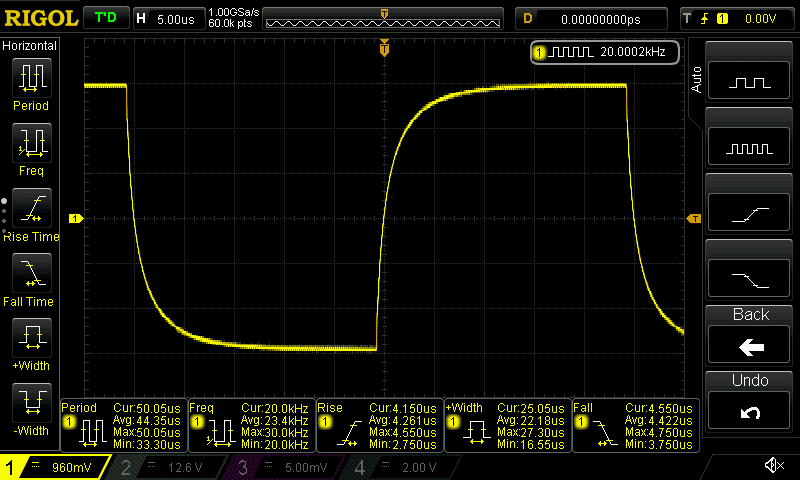The image size is (800, 480).
Task: Select the -Width measurement icon
Action: [x=32, y=402]
